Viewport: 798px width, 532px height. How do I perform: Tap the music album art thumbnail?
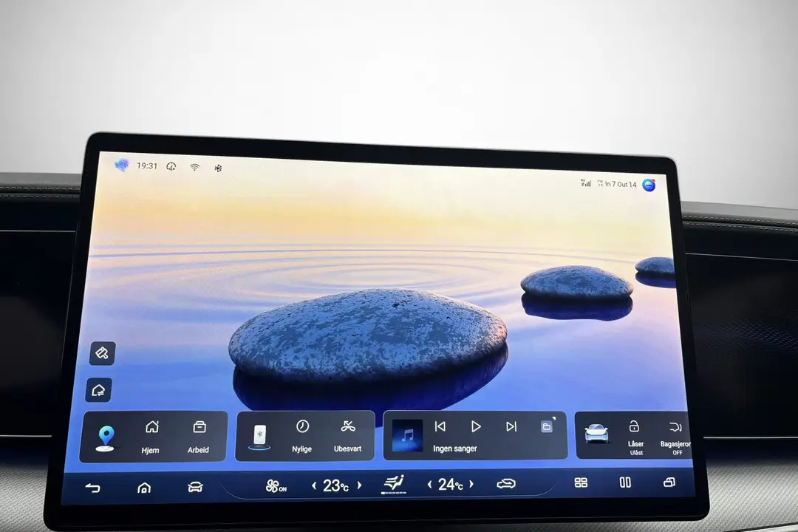tap(407, 435)
